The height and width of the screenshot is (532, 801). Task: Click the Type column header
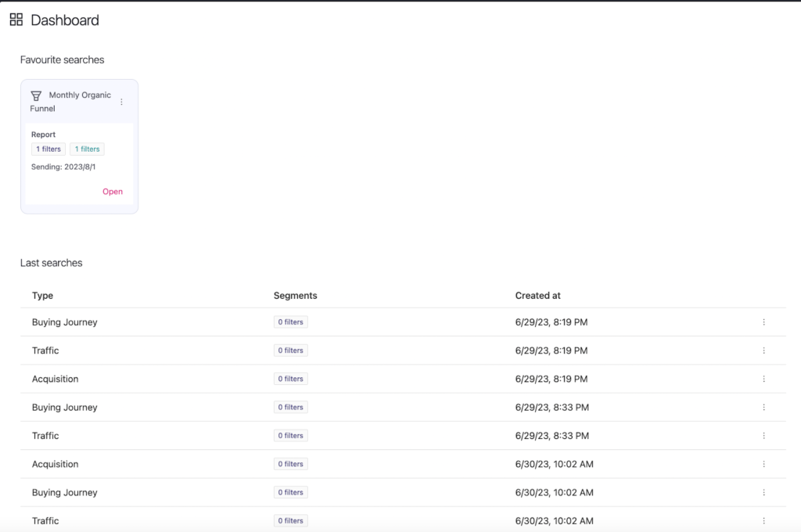(42, 295)
